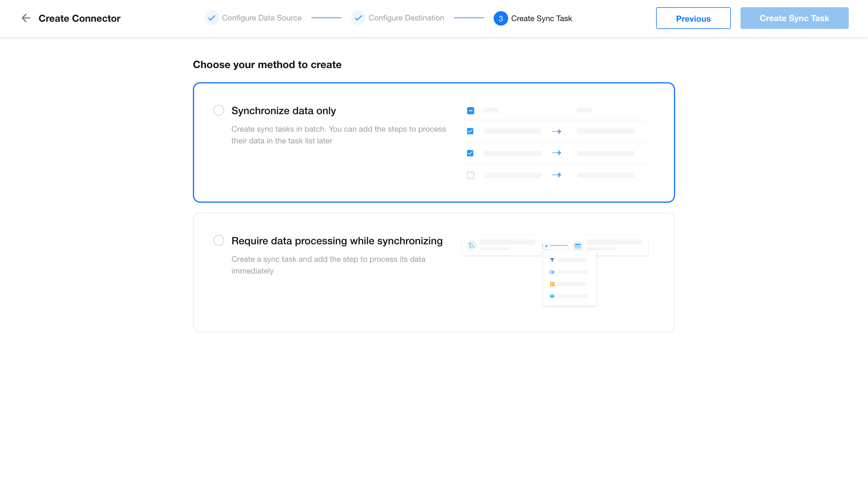Click the blue plus icon between nodes
The width and height of the screenshot is (868, 488).
(546, 246)
